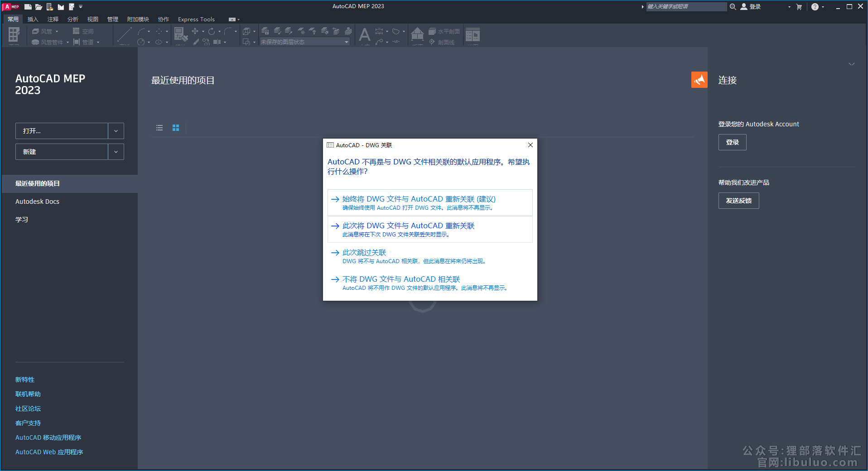Select the 风管 duct tool

coord(42,31)
